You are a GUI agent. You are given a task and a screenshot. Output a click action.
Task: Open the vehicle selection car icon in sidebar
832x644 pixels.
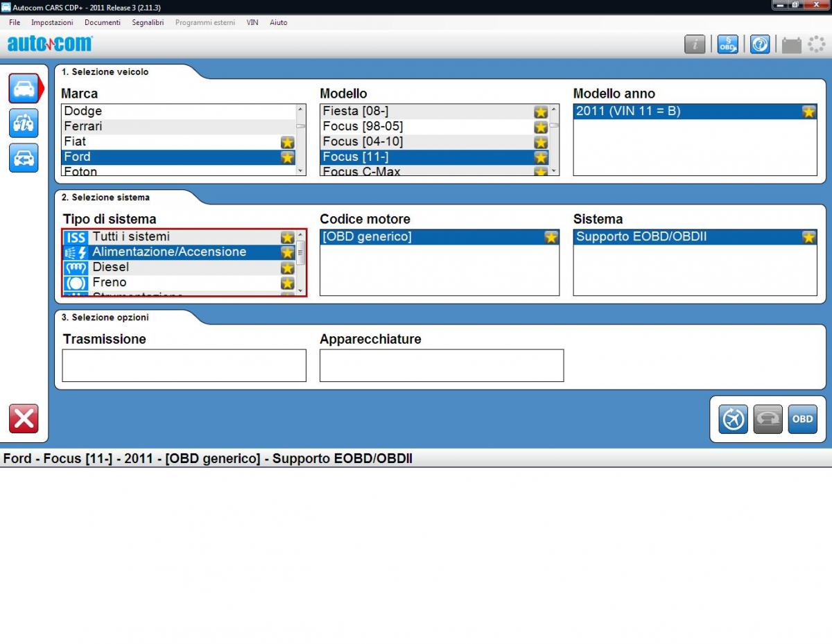24,88
